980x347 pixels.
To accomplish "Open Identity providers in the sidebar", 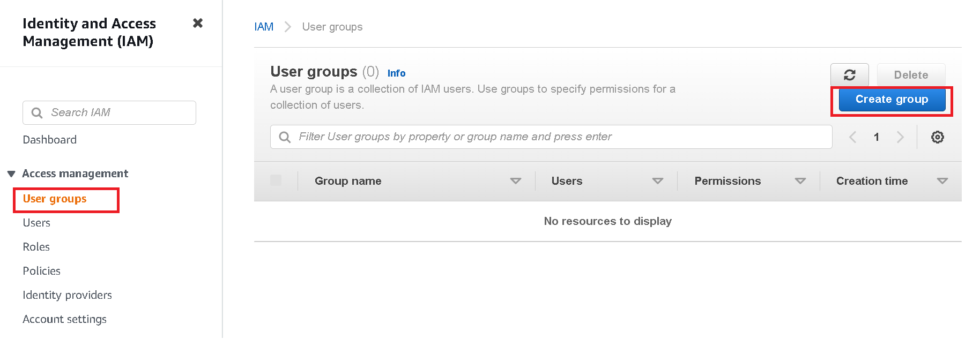I will 67,295.
